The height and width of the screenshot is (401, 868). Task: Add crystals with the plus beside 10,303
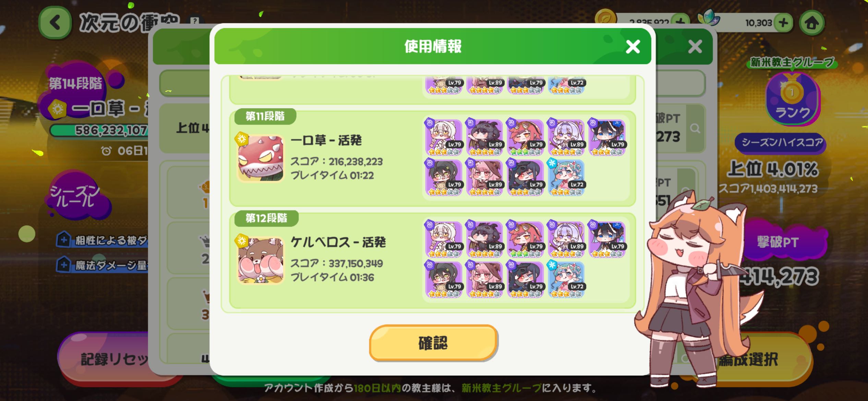click(x=783, y=23)
